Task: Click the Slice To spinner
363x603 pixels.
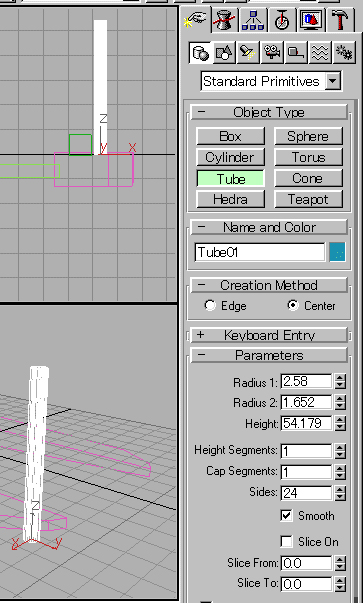Action: pos(340,584)
